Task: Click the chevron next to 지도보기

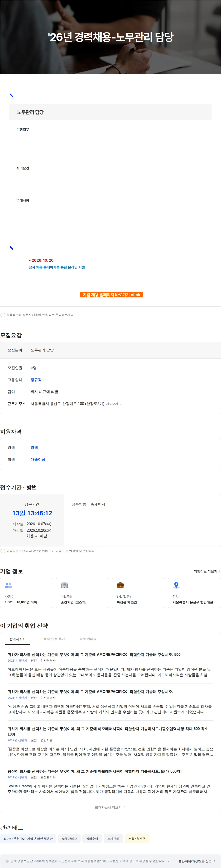Action: 121,404
